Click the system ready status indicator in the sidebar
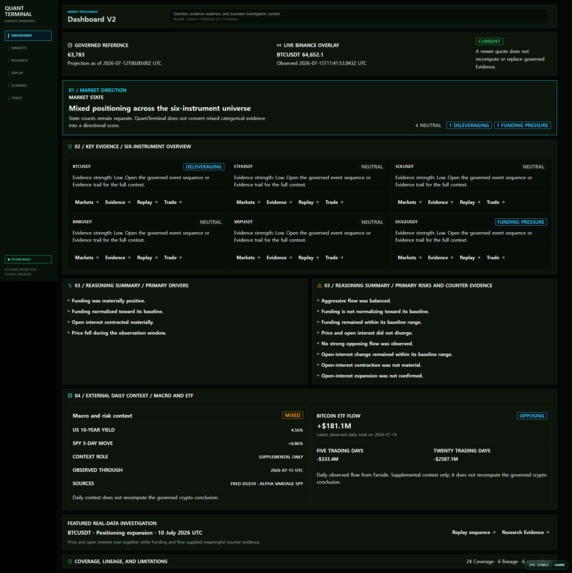572x573 pixels. [x=28, y=259]
